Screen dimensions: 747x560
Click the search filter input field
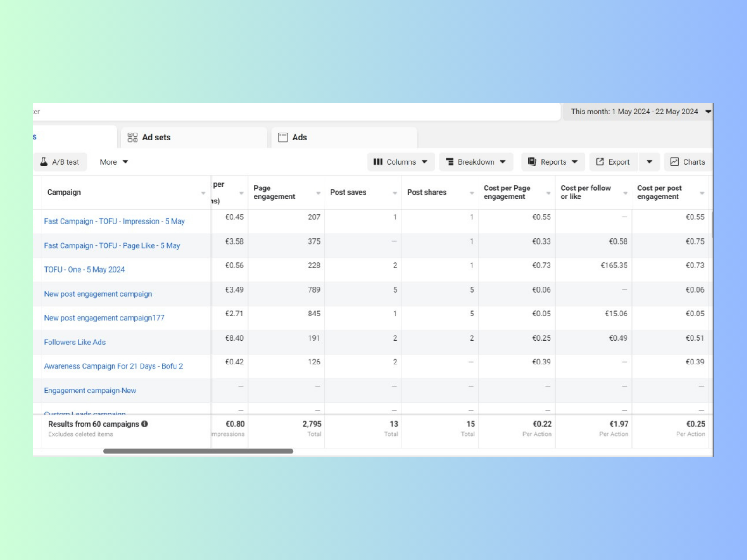[x=297, y=112]
